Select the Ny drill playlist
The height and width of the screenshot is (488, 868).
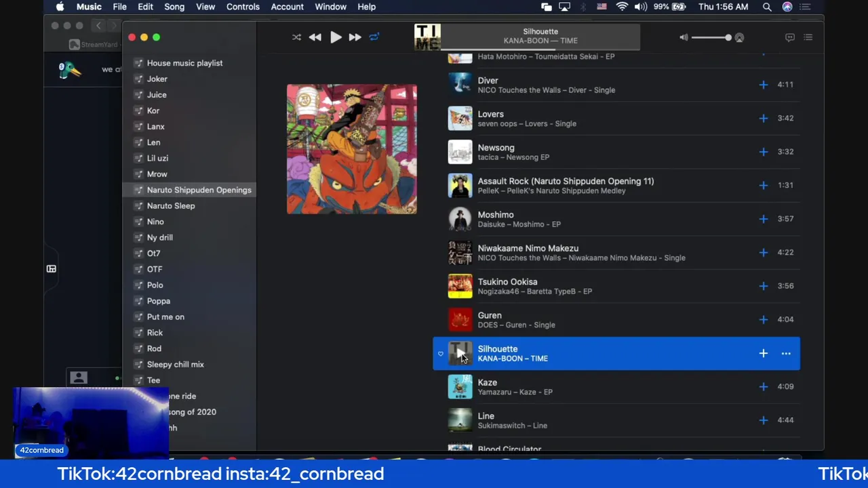(160, 238)
